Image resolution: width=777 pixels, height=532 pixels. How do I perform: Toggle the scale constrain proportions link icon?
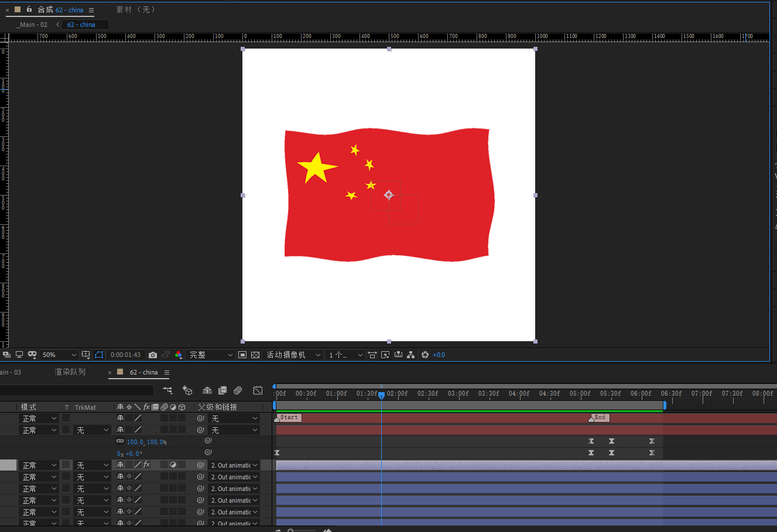[x=120, y=442]
